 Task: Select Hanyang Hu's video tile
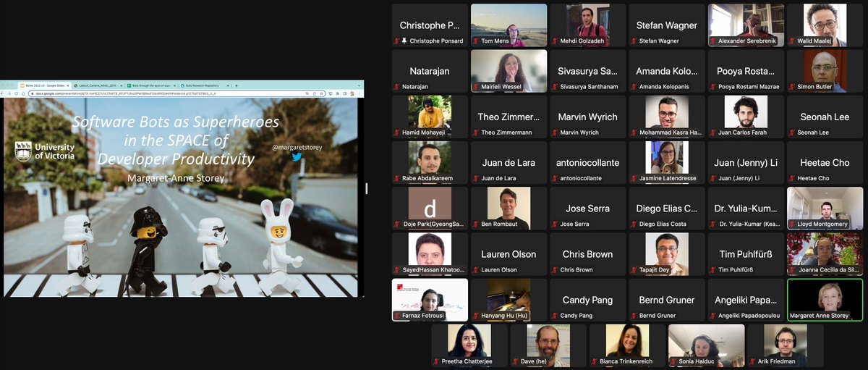click(x=509, y=300)
